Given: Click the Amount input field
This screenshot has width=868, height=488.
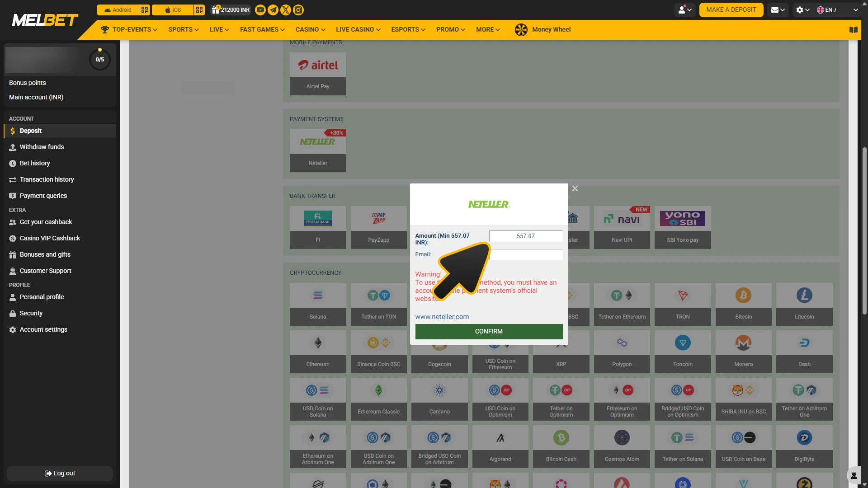Looking at the screenshot, I should (x=526, y=236).
